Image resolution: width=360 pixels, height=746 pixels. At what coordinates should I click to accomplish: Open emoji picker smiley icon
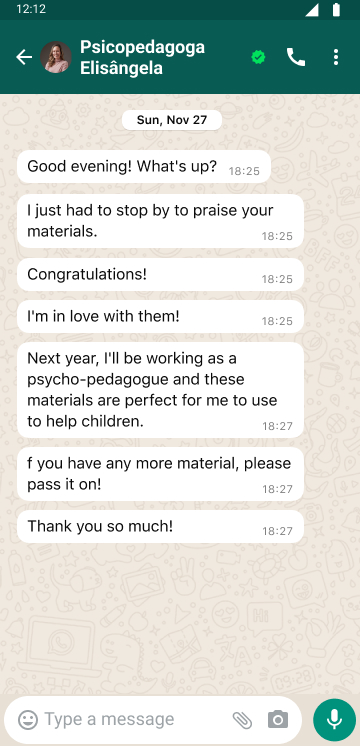click(x=28, y=719)
